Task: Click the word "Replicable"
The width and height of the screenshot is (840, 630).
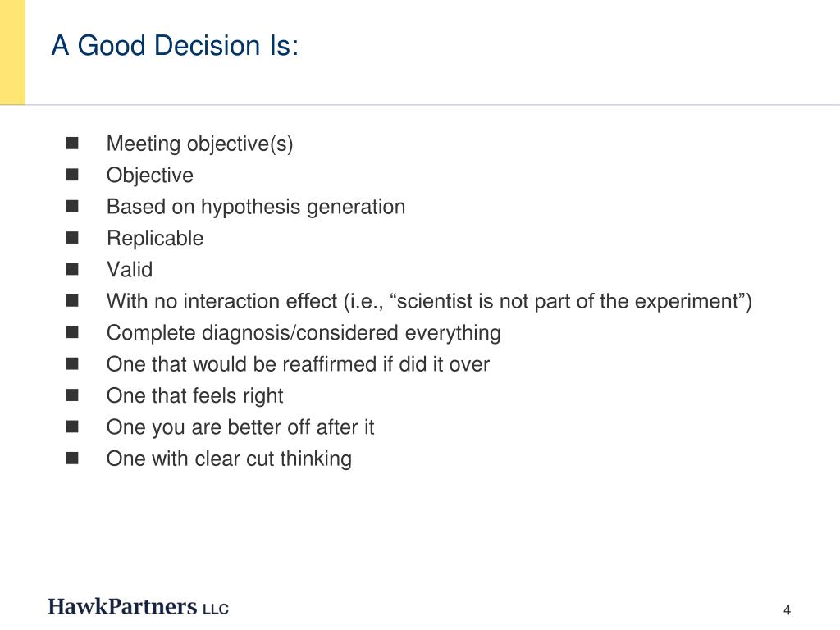Action: 155,239
